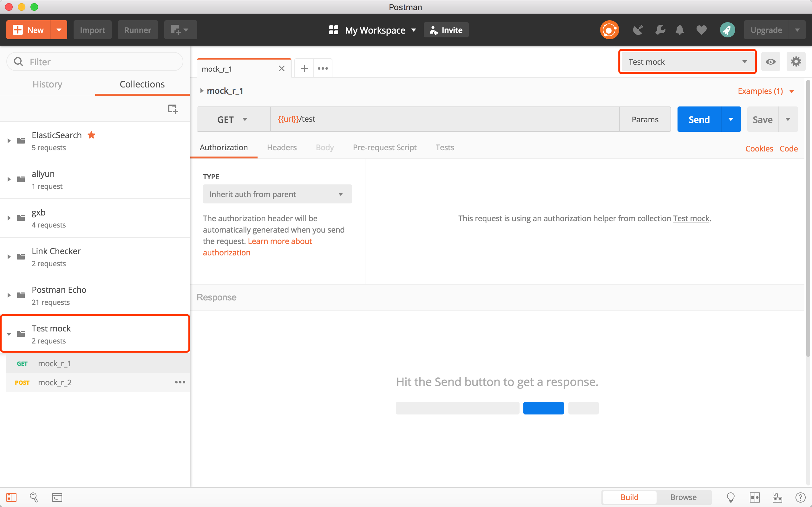Click the Interceptor browser extension icon
Screen dimensions: 812x507
[638, 30]
